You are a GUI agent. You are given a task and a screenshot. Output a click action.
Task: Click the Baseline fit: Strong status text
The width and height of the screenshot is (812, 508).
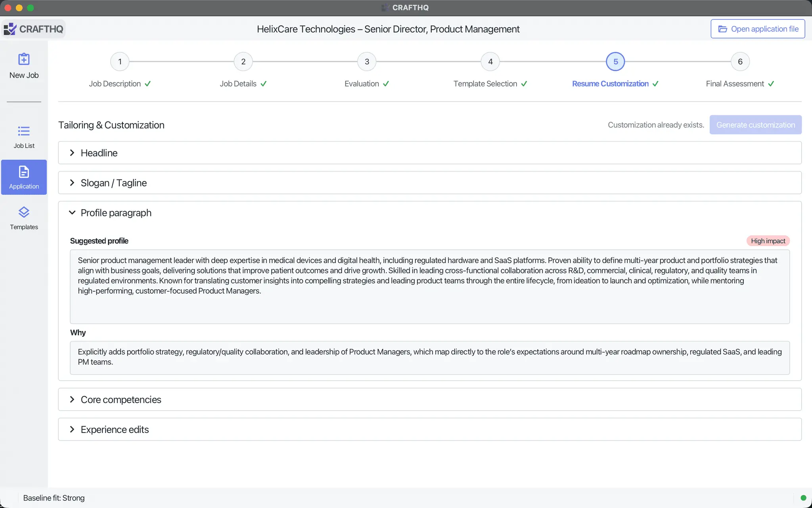click(54, 498)
